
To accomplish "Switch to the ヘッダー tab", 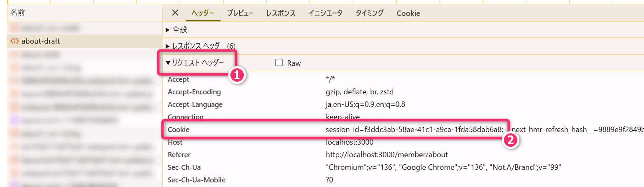I will pyautogui.click(x=203, y=13).
